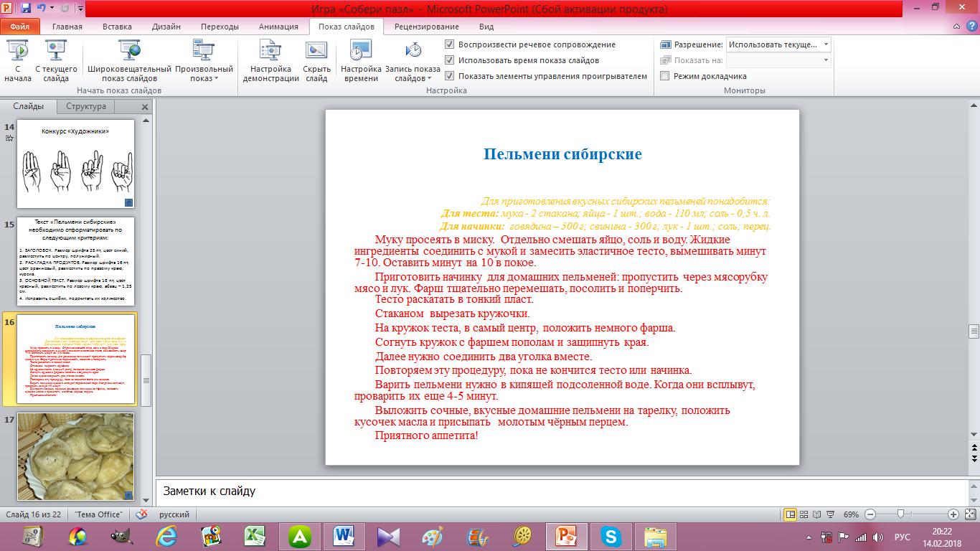Zoom in with plus button
This screenshot has width=980, height=551.
pos(953,514)
